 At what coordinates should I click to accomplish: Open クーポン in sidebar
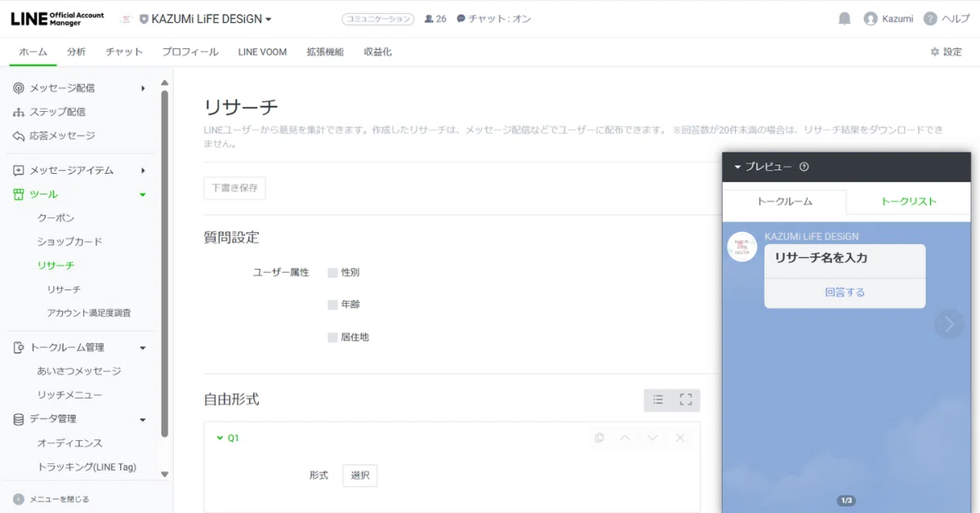[56, 218]
